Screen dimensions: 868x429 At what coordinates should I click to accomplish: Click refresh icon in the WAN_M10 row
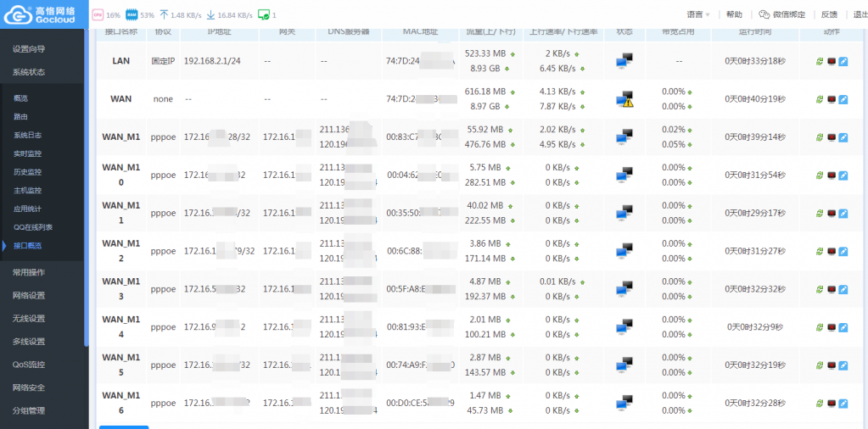pyautogui.click(x=820, y=175)
